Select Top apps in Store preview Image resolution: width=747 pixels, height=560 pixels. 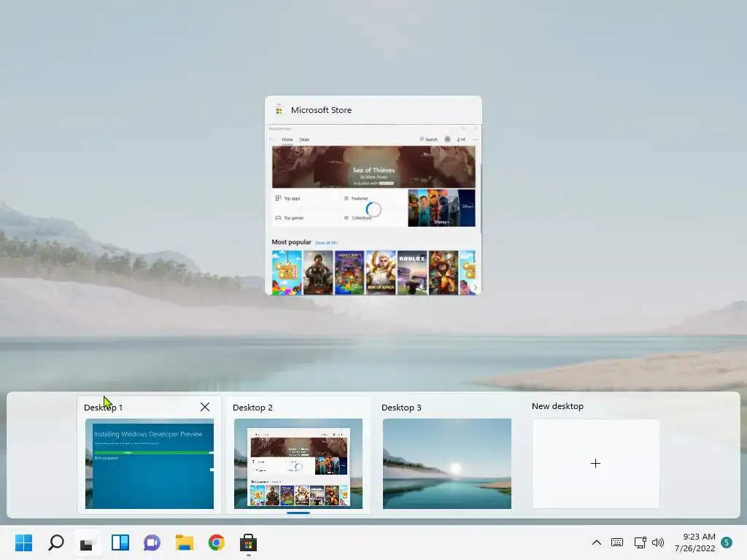click(x=287, y=198)
